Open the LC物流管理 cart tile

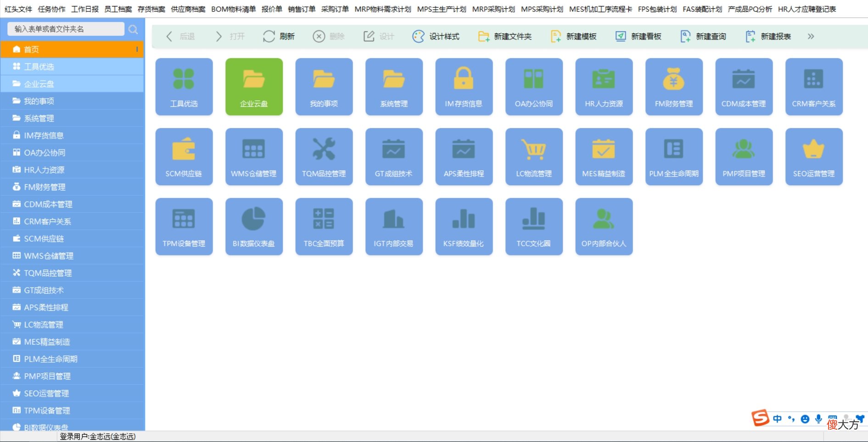(x=534, y=157)
